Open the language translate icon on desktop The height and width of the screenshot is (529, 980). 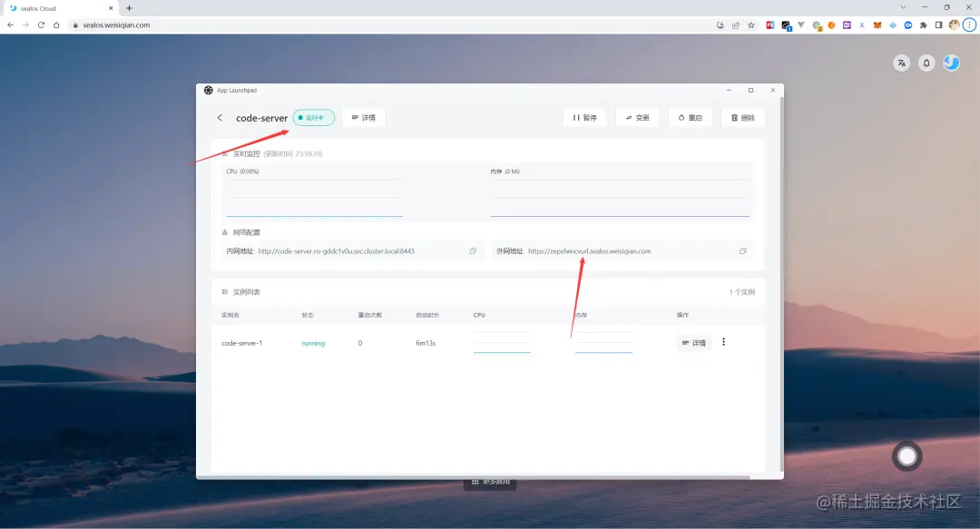point(901,63)
